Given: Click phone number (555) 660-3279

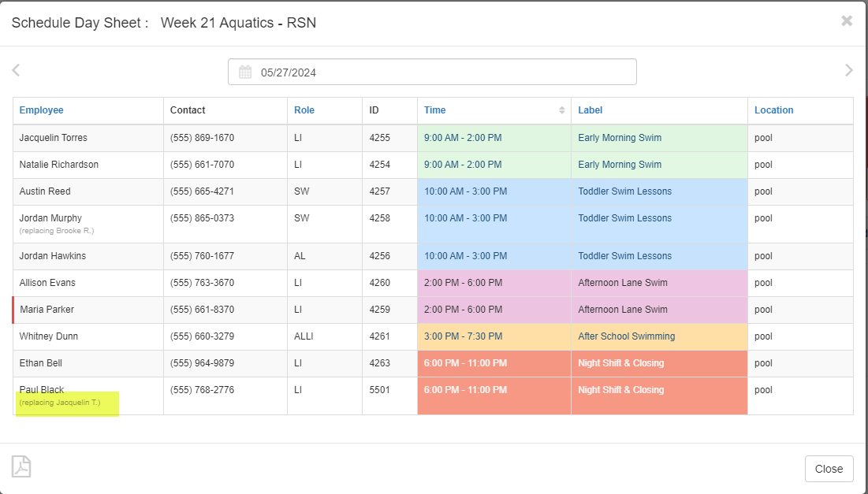Looking at the screenshot, I should coord(202,336).
